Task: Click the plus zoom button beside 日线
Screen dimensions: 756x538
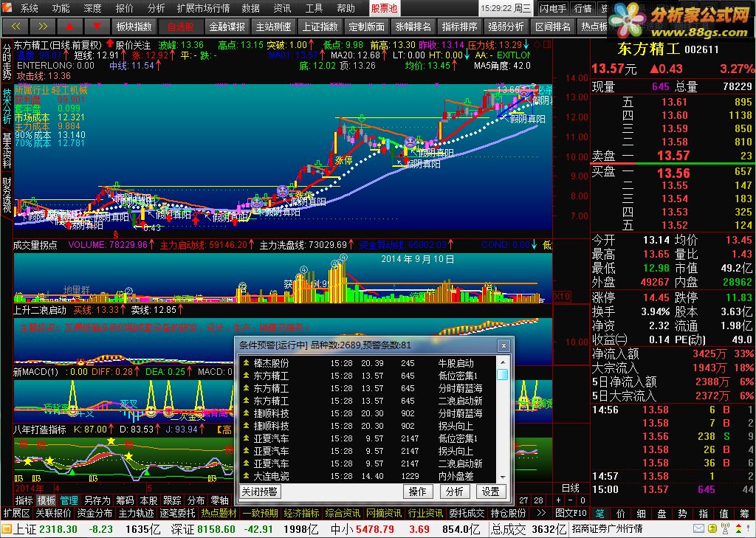Action: (x=558, y=500)
